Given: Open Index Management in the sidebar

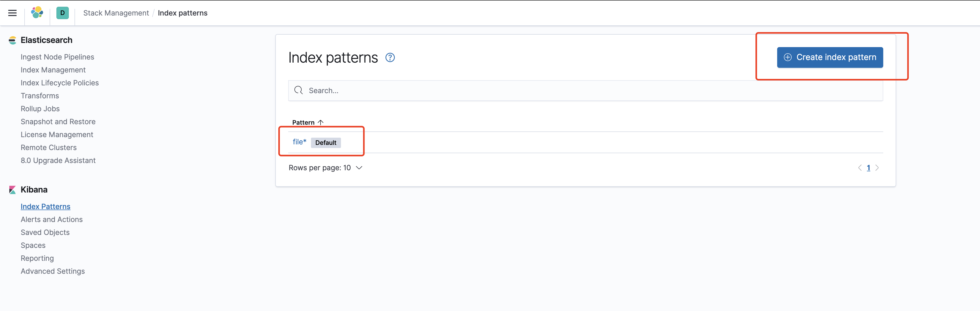Looking at the screenshot, I should [x=53, y=70].
